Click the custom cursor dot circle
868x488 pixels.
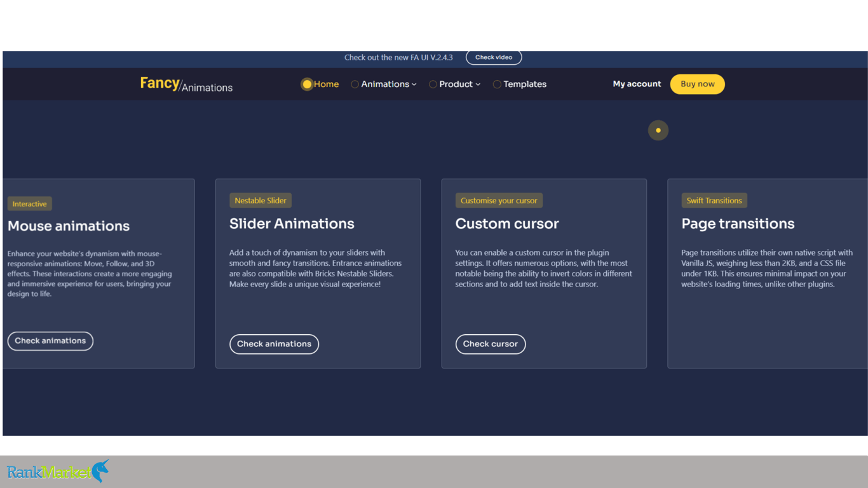click(658, 130)
